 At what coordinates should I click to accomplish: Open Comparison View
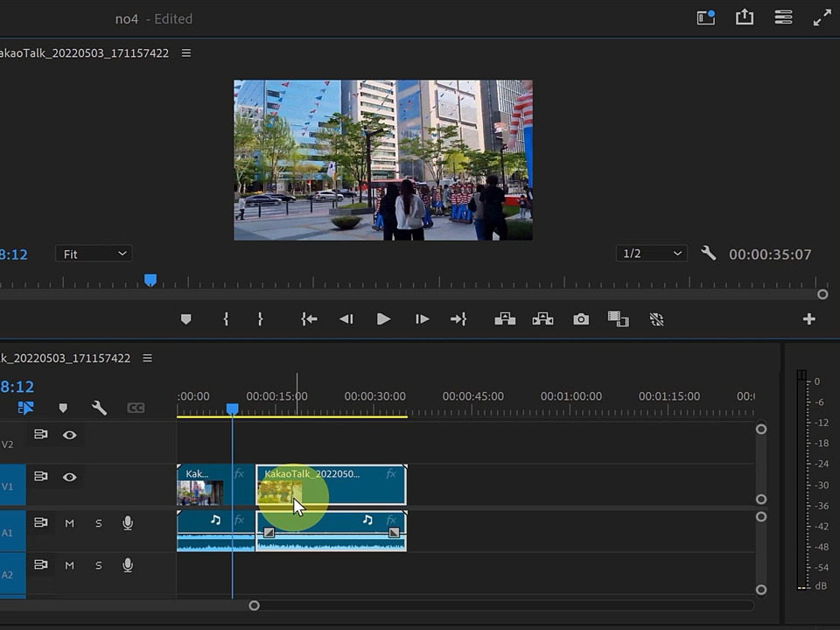pos(619,319)
